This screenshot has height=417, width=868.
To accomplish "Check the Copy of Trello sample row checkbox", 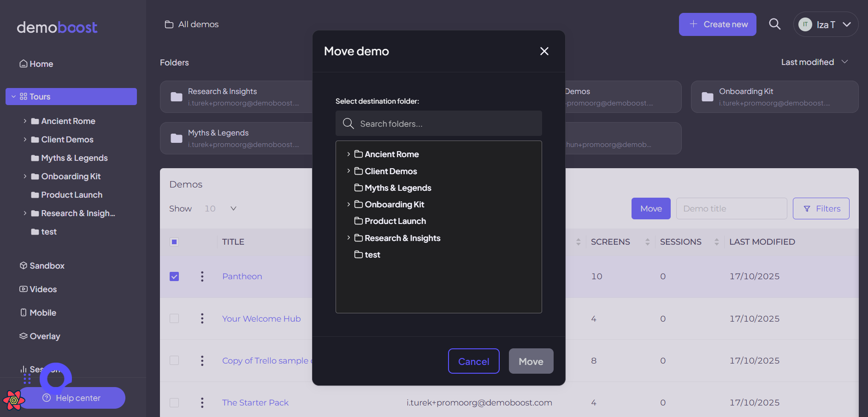I will pos(174,360).
